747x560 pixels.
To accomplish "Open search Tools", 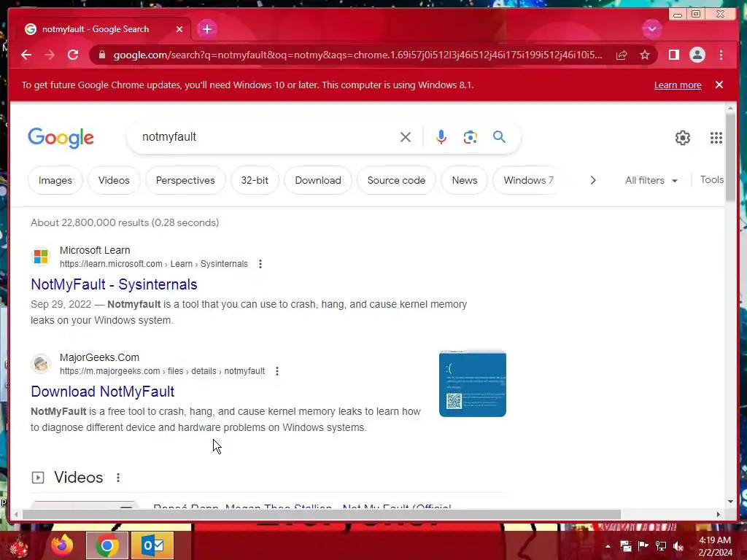I will coord(712,180).
